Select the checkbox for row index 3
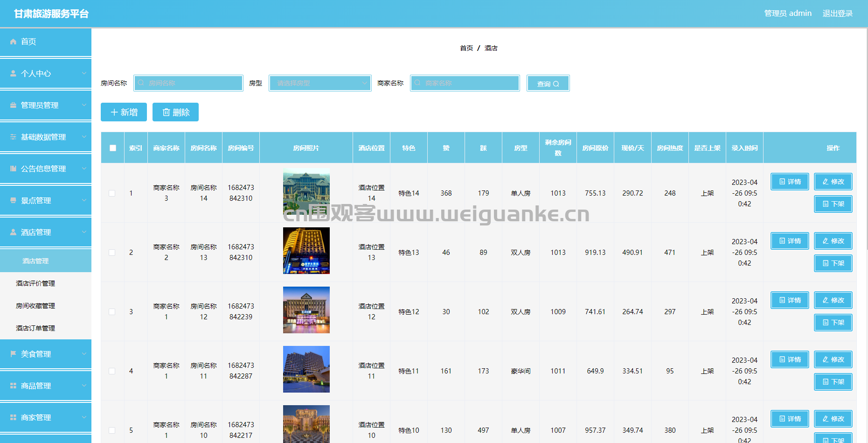Image resolution: width=868 pixels, height=443 pixels. pos(112,312)
